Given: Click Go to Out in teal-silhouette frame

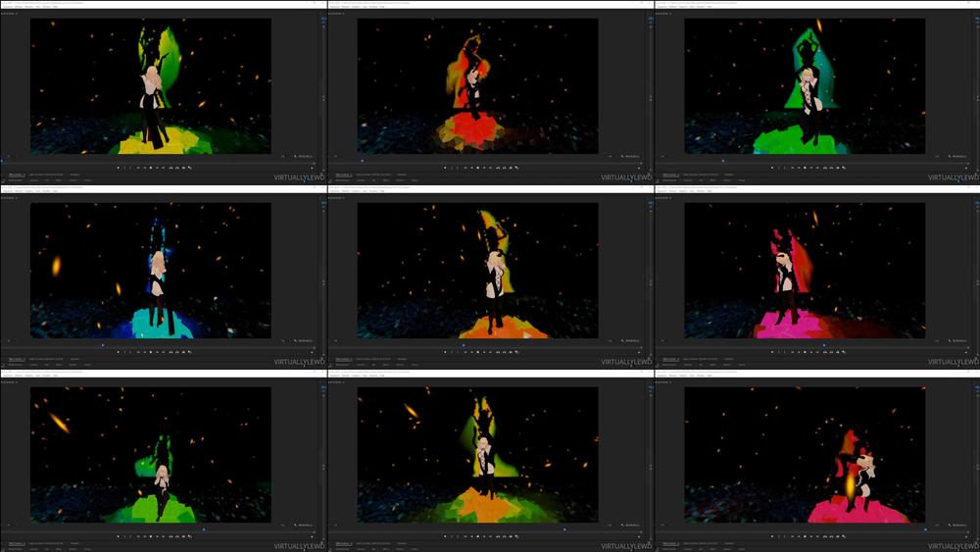Looking at the screenshot, I should point(817,168).
